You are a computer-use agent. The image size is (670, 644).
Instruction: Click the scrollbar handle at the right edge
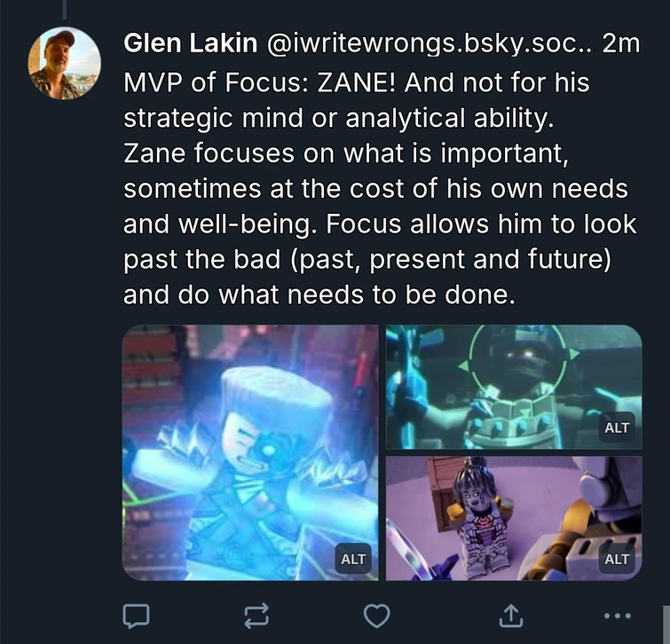click(x=666, y=624)
